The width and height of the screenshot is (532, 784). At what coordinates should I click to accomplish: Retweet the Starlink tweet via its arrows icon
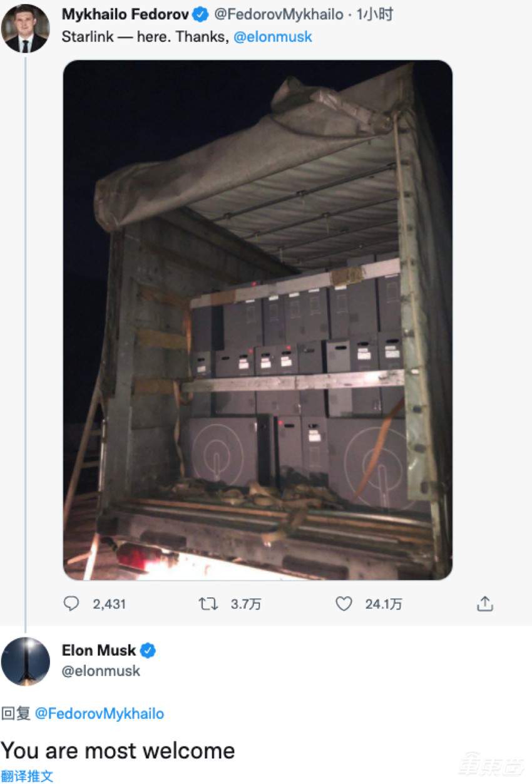(208, 604)
